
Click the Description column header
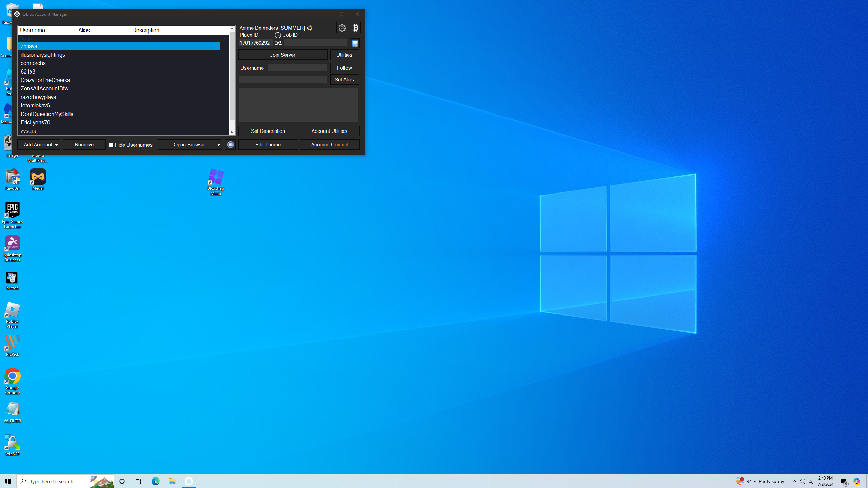click(175, 30)
